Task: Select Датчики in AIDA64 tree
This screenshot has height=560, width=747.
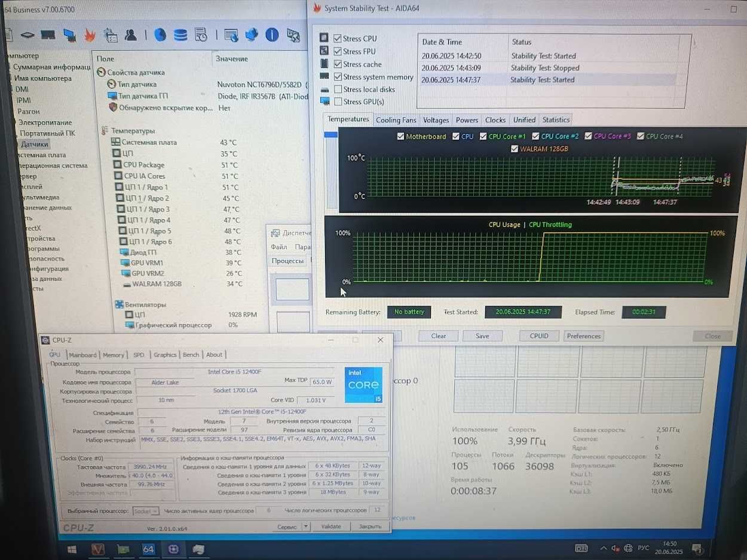Action: pos(35,144)
